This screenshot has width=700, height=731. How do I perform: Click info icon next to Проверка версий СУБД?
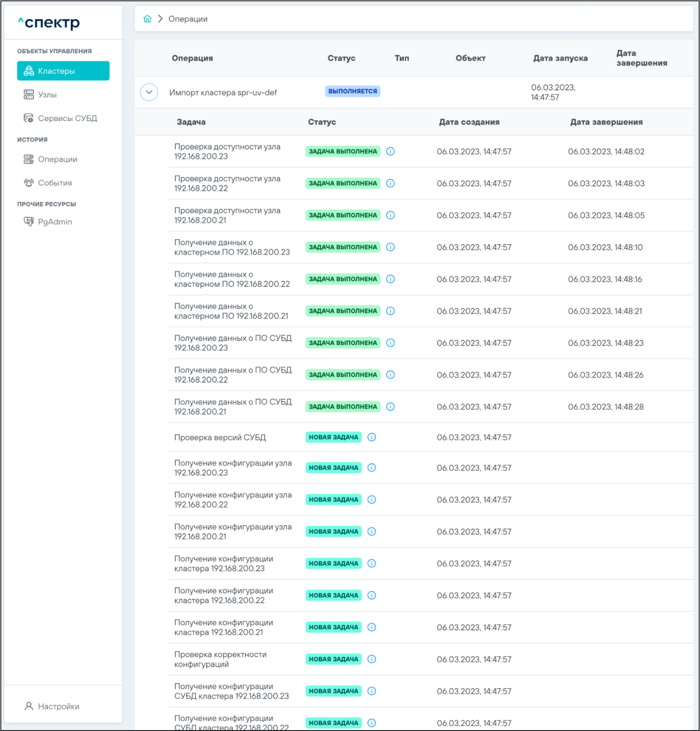372,437
